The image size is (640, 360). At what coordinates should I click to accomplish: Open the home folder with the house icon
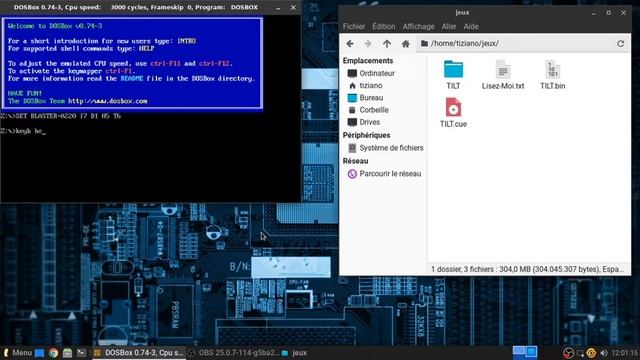(x=405, y=44)
